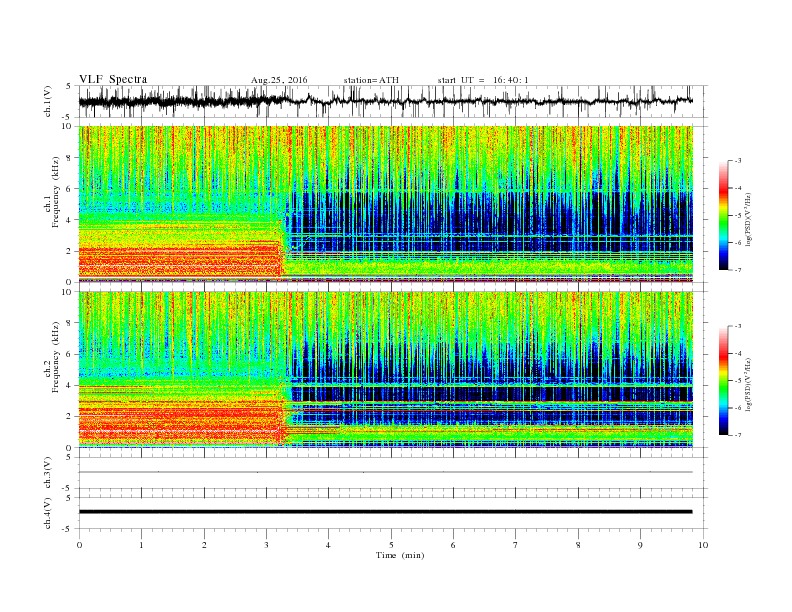The width and height of the screenshot is (792, 612).
Task: Click the "start UT = 16:40:1" text
Action: click(483, 80)
